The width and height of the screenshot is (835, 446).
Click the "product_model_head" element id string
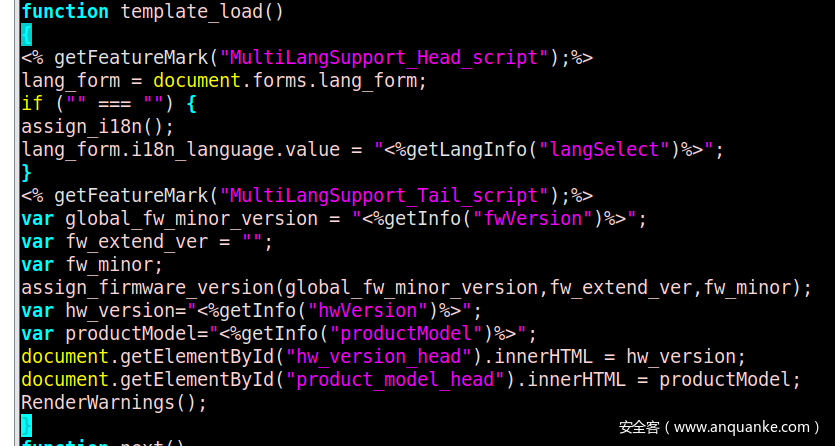395,380
